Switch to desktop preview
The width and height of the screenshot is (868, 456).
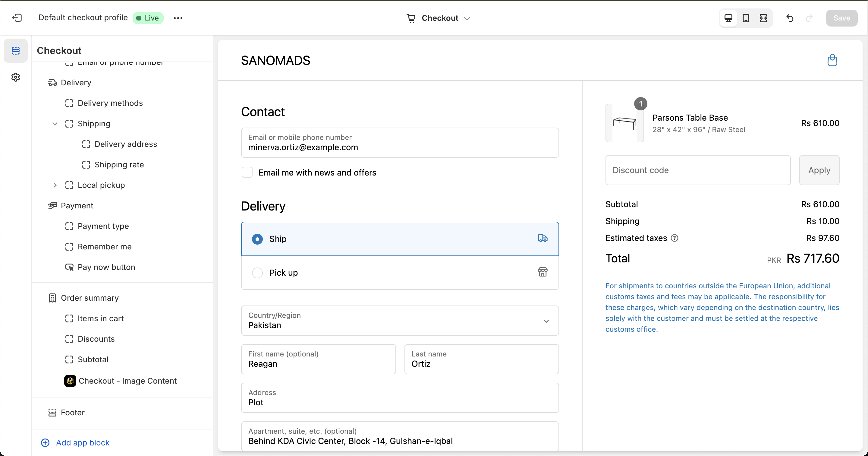tap(728, 18)
